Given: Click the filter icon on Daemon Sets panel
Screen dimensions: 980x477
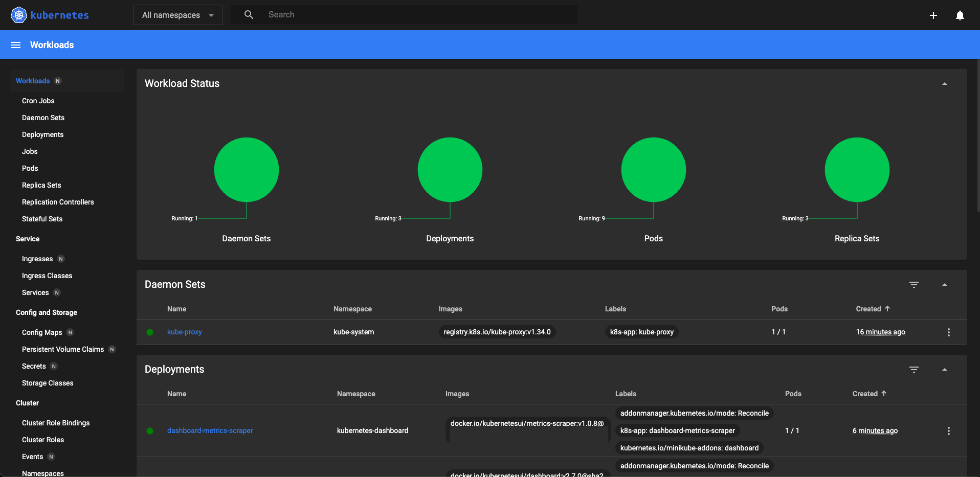Looking at the screenshot, I should (x=914, y=284).
